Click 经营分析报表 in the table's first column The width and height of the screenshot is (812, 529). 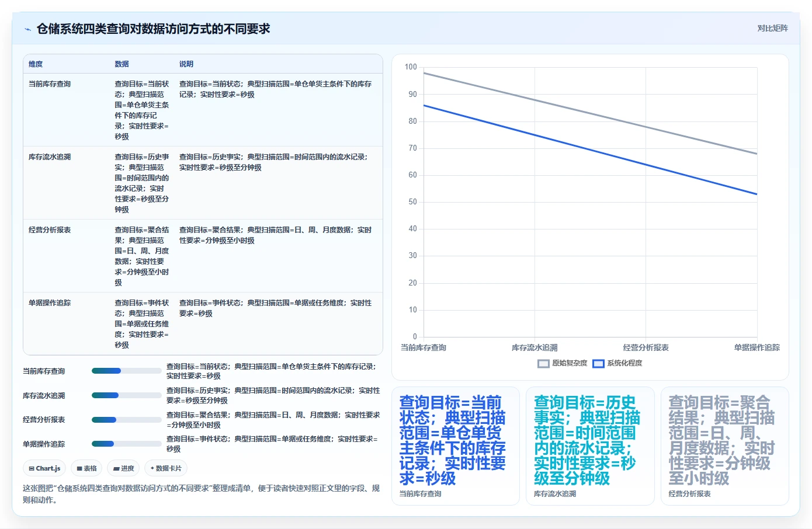tap(50, 230)
